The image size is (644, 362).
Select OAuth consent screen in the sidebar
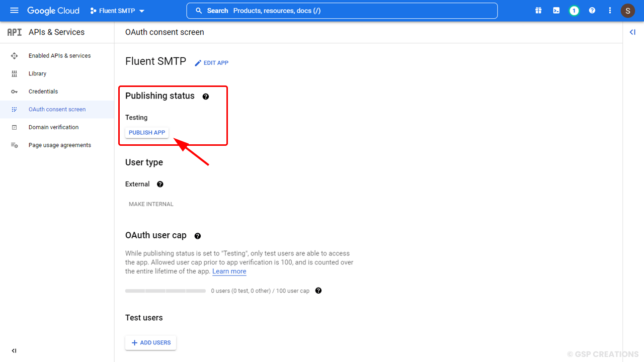pos(57,109)
